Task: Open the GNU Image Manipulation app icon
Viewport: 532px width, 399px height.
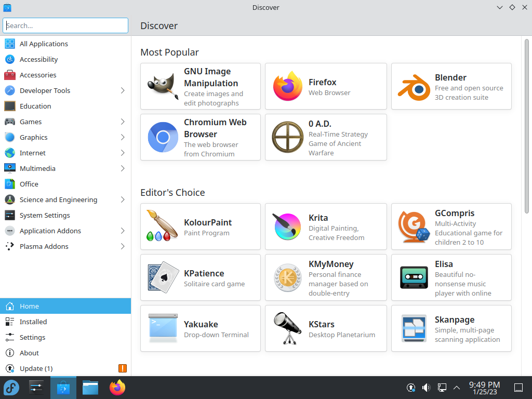Action: click(x=163, y=86)
